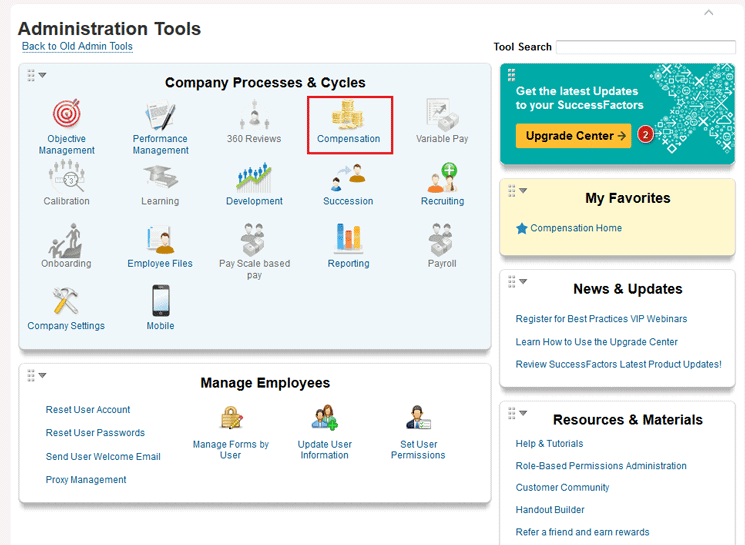Click the Mobile phone icon
745x545 pixels.
[x=160, y=301]
